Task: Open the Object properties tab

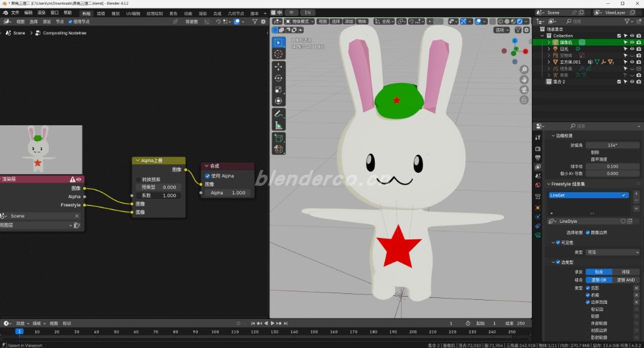Action: 538,208
